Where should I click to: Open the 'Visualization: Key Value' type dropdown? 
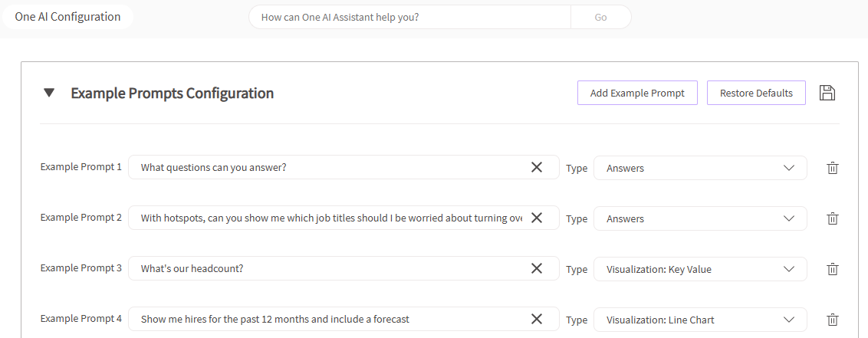point(699,269)
